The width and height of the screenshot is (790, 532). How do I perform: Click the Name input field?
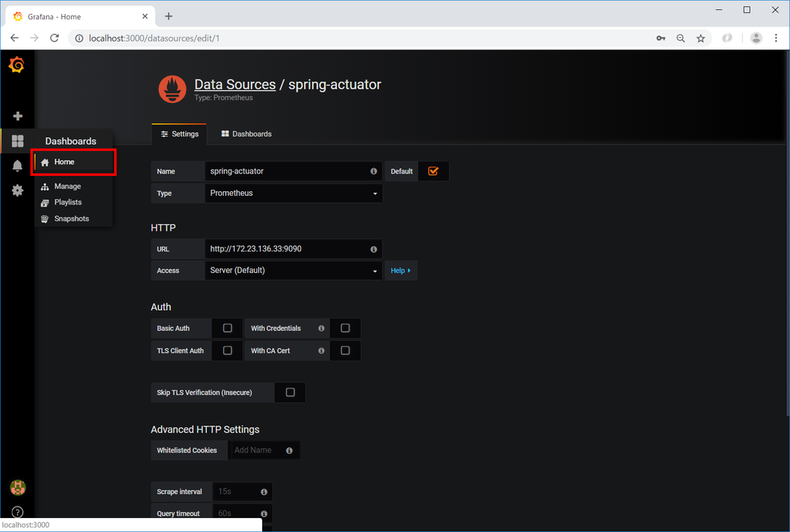point(294,171)
